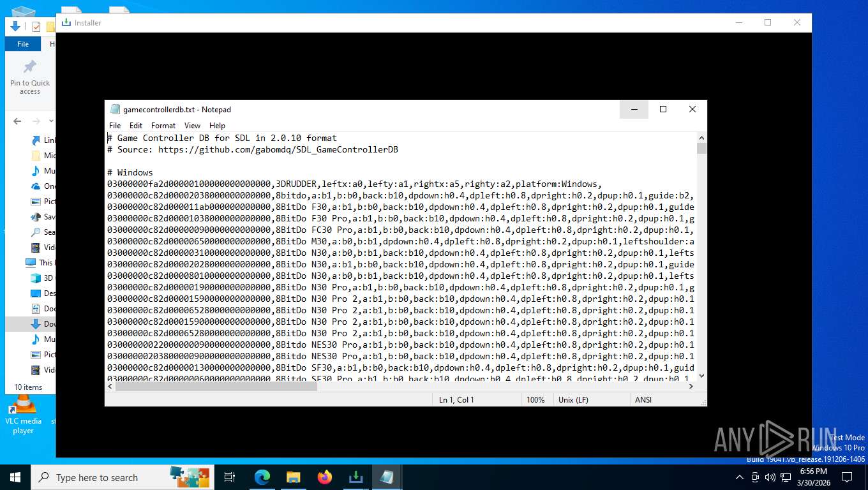The width and height of the screenshot is (868, 490).
Task: Click the Unix (LF) status entry
Action: click(573, 400)
